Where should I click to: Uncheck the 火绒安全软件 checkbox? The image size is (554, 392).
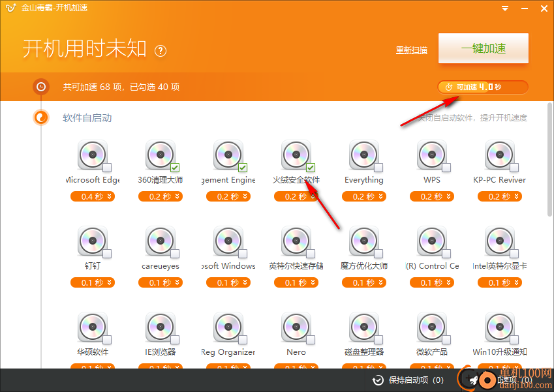click(311, 168)
